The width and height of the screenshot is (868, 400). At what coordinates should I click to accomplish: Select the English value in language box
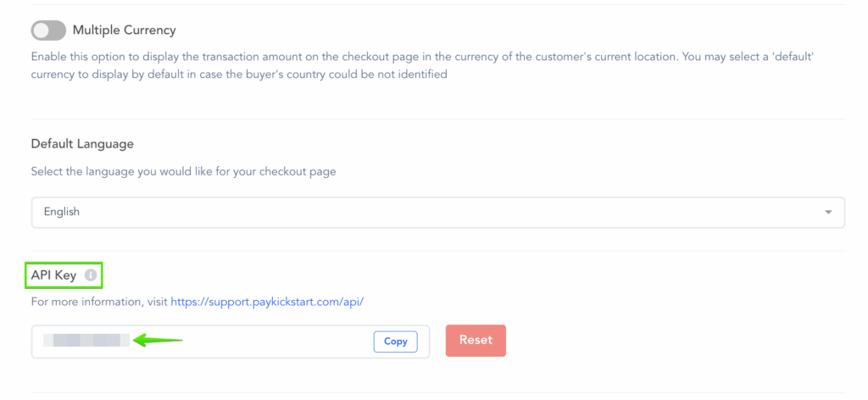click(62, 212)
